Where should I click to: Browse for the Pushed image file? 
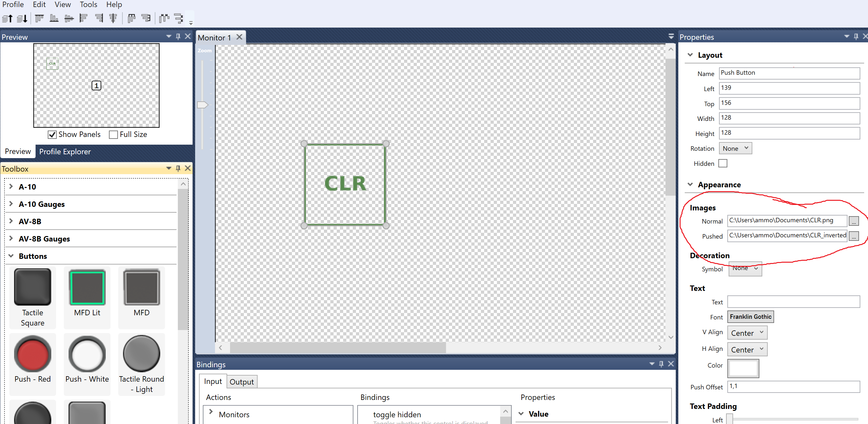click(x=854, y=236)
